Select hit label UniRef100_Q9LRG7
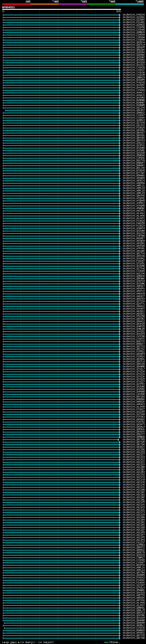146x644 pixels. pyautogui.click(x=133, y=110)
